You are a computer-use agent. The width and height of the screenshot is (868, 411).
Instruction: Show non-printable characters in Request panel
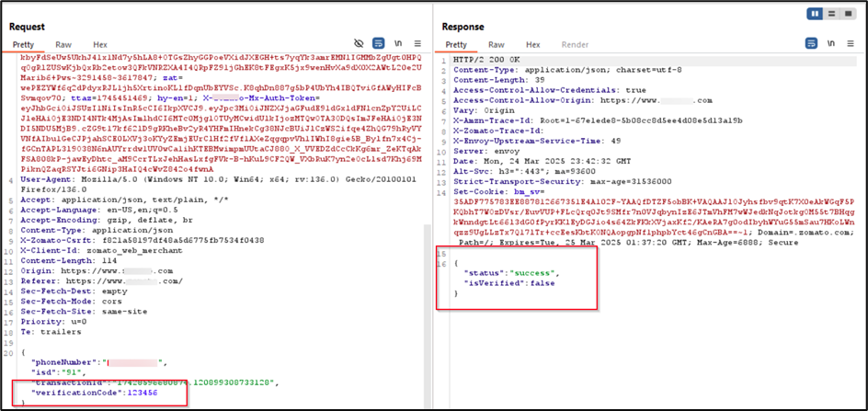(x=397, y=43)
